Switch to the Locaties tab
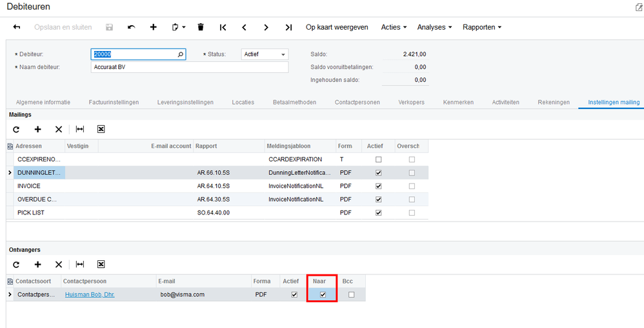644x328 pixels. (243, 102)
